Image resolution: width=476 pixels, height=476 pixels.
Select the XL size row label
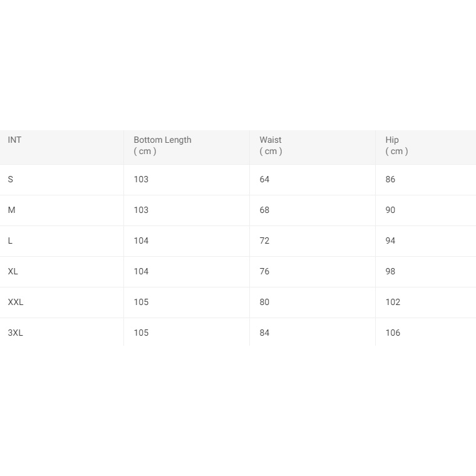tap(13, 271)
